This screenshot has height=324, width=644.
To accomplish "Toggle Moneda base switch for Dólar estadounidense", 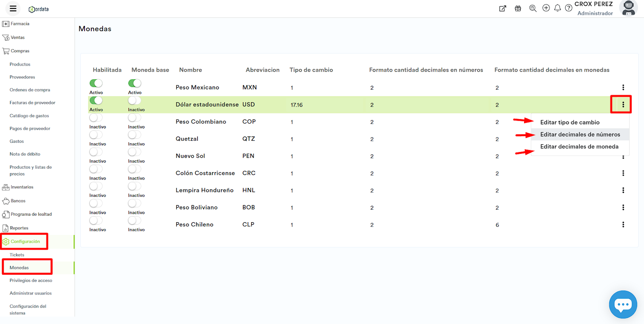I will pos(134,101).
